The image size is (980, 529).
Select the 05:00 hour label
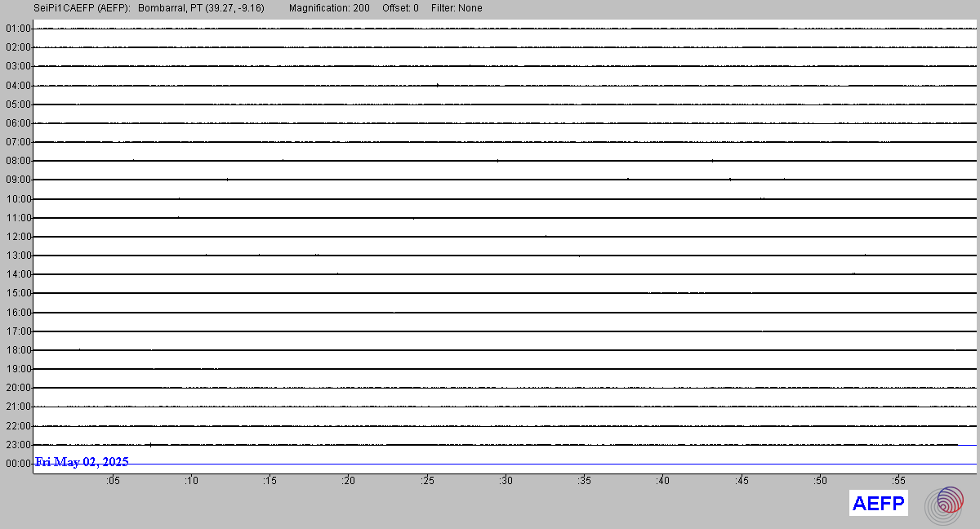coord(18,104)
